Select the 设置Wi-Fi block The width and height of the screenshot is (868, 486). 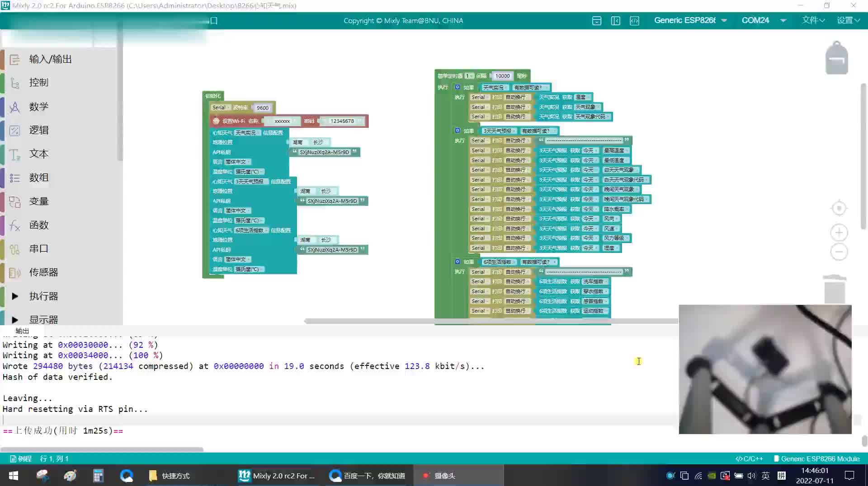click(x=234, y=121)
